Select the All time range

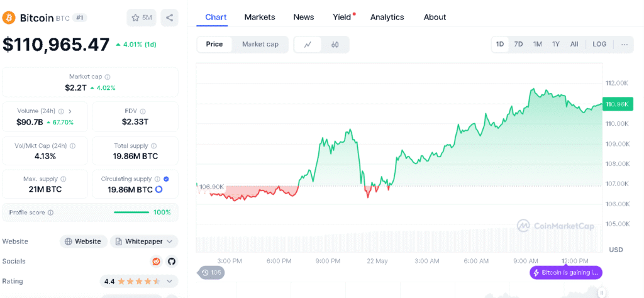[x=574, y=45]
